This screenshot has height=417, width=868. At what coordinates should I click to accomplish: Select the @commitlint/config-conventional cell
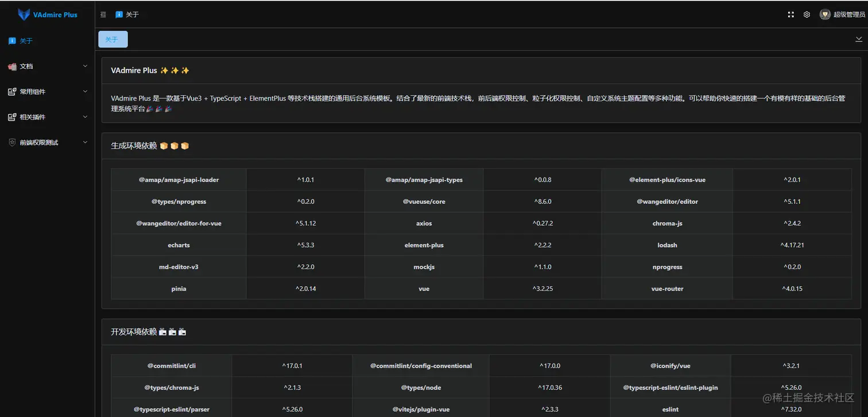coord(421,366)
